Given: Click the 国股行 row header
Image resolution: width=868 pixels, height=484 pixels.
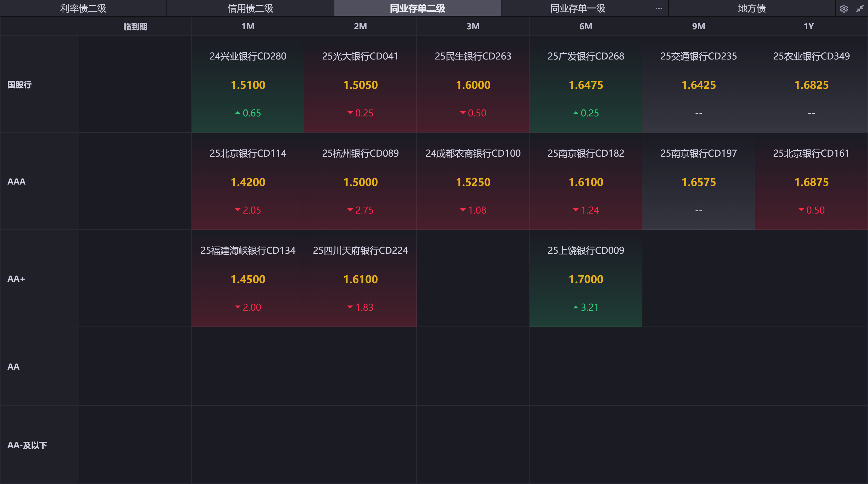Looking at the screenshot, I should click(20, 85).
